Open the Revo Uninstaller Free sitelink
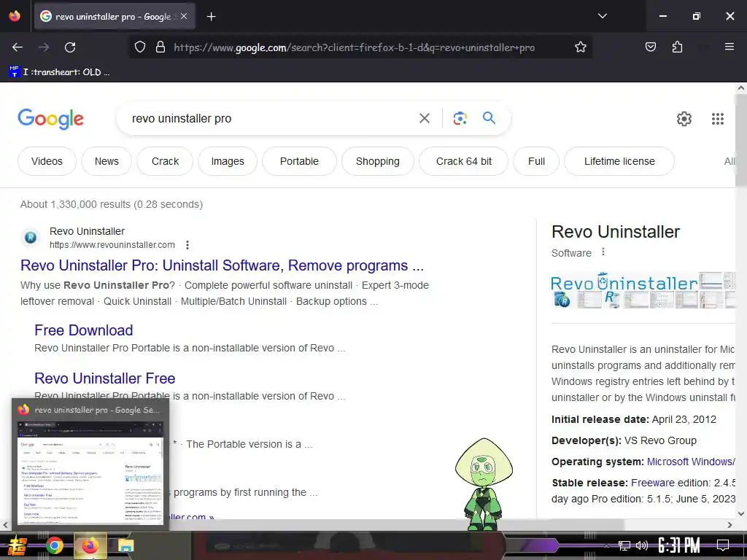 tap(105, 378)
